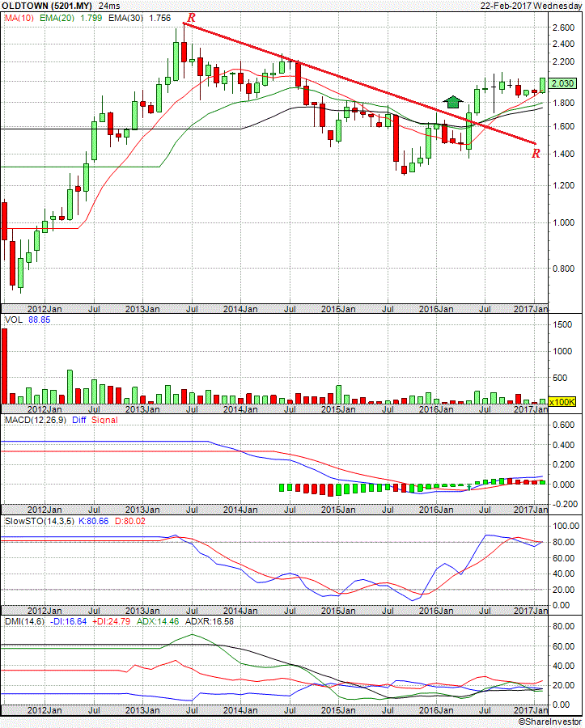Select the EMA(20) legend label

click(x=57, y=18)
